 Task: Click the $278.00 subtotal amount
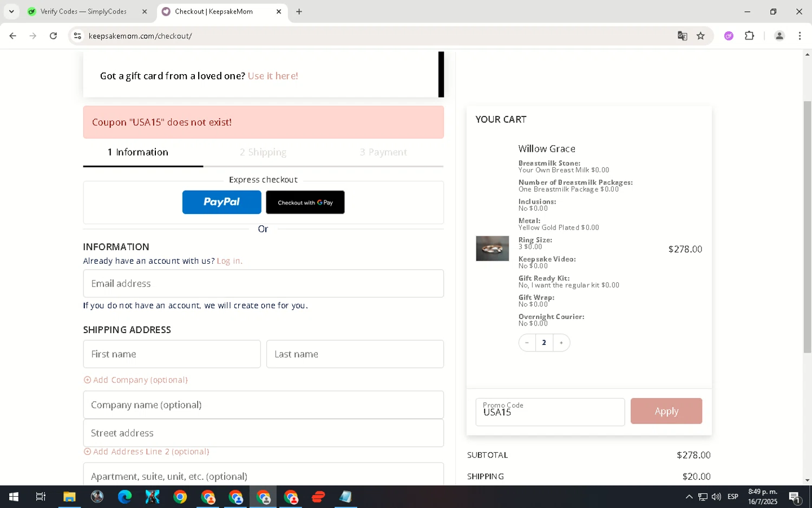tap(693, 455)
